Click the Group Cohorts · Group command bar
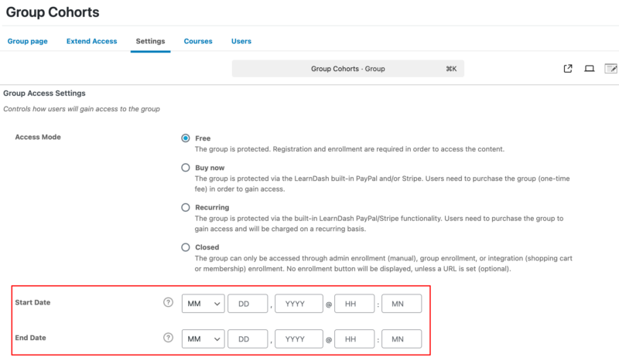 click(x=348, y=69)
